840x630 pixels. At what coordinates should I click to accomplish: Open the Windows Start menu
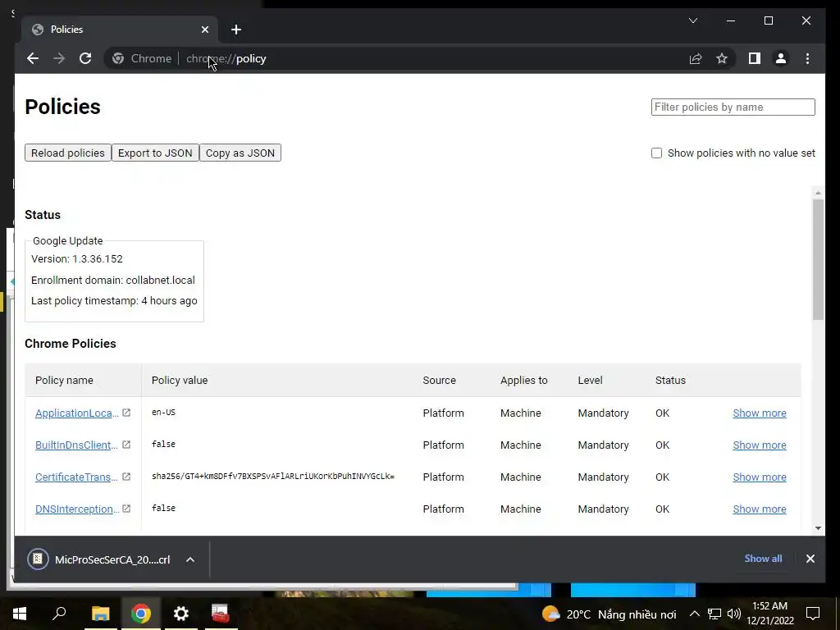20,614
